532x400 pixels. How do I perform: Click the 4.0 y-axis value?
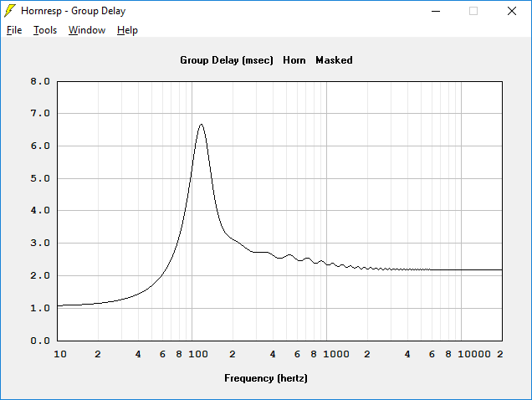[40, 211]
